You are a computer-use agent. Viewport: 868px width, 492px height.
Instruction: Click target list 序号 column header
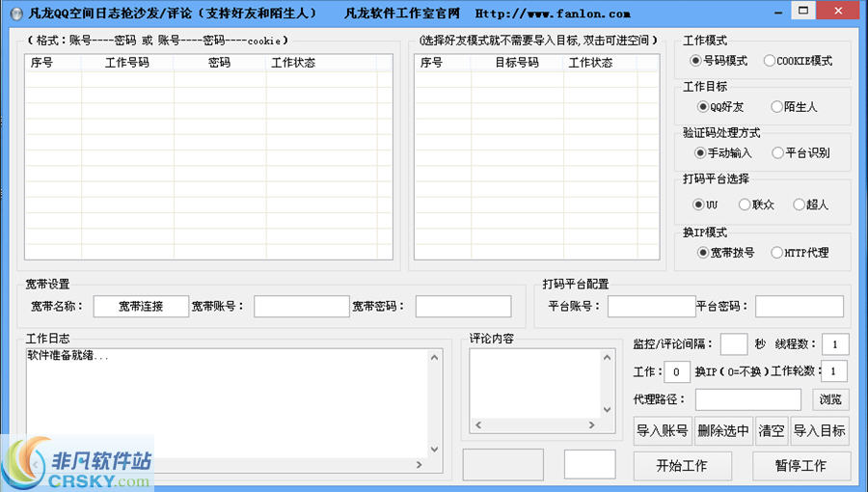point(443,63)
